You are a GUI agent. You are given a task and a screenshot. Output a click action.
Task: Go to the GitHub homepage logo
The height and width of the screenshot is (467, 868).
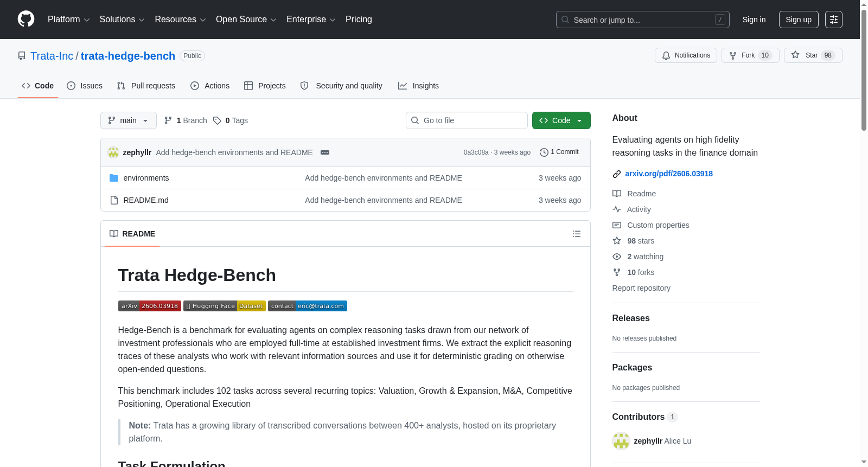click(26, 20)
